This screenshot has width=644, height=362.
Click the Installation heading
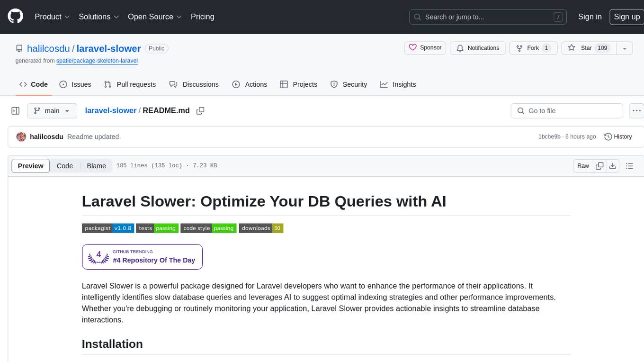tap(112, 344)
